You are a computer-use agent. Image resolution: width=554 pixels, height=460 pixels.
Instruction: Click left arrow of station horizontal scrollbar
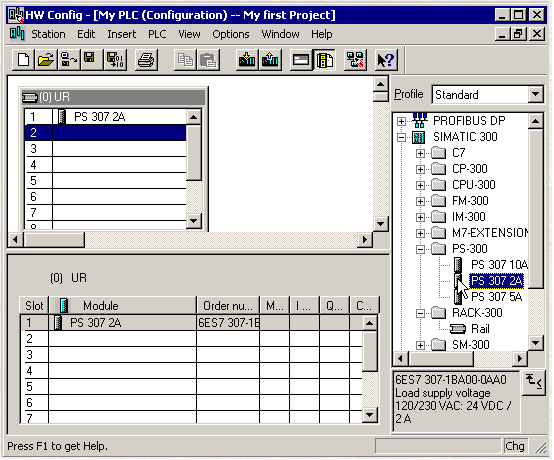tap(15, 240)
